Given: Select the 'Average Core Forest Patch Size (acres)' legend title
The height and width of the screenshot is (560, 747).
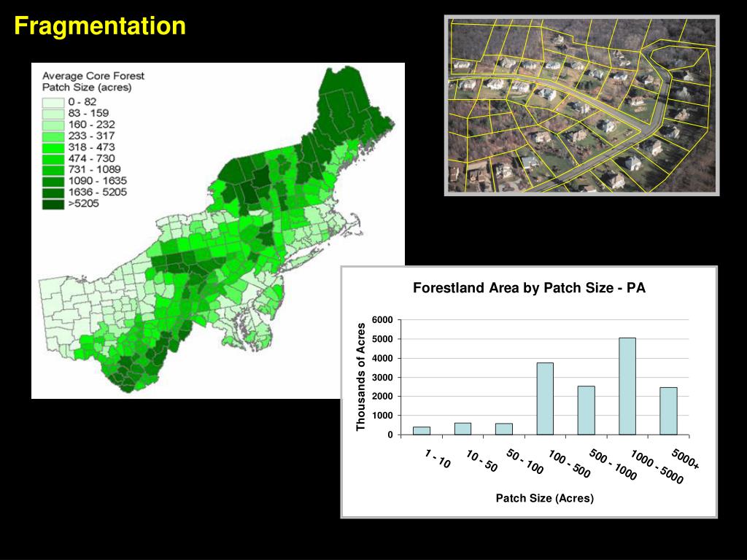Looking at the screenshot, I should pyautogui.click(x=93, y=82).
